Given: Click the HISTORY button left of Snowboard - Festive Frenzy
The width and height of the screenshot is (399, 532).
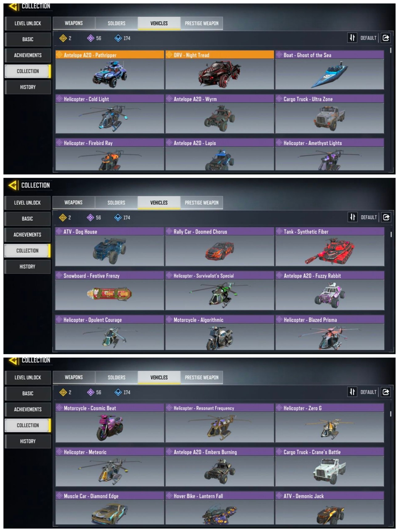Looking at the screenshot, I should coord(27,266).
